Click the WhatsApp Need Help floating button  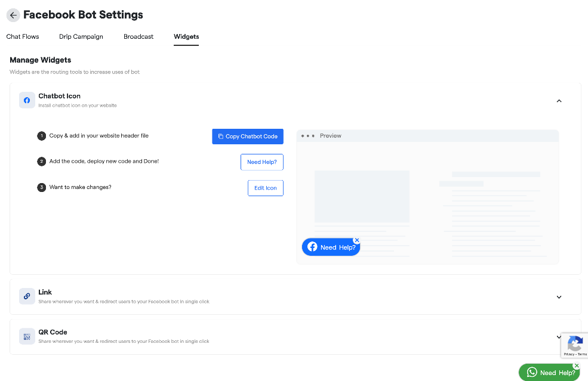click(549, 373)
